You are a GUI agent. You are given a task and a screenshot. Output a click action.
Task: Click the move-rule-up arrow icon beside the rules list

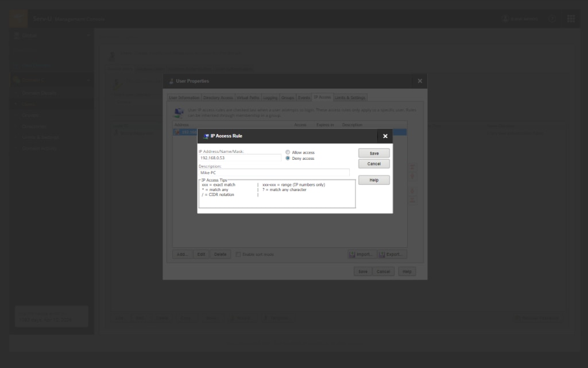[x=412, y=177]
